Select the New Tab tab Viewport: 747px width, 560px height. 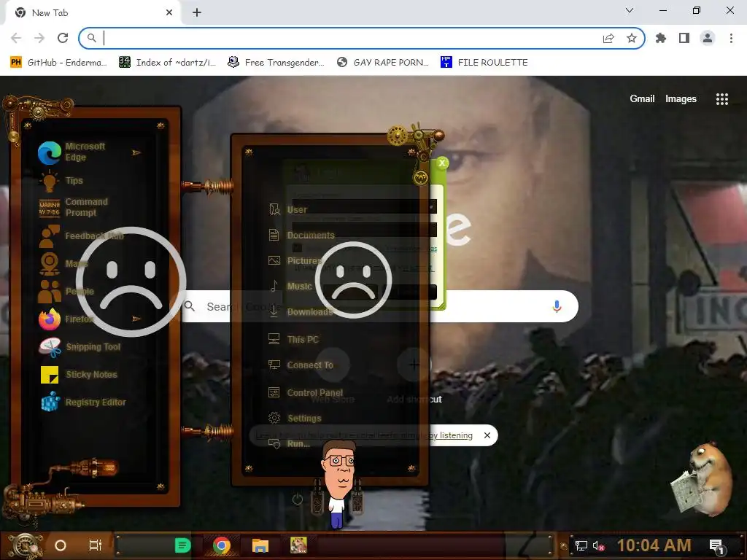tap(93, 12)
